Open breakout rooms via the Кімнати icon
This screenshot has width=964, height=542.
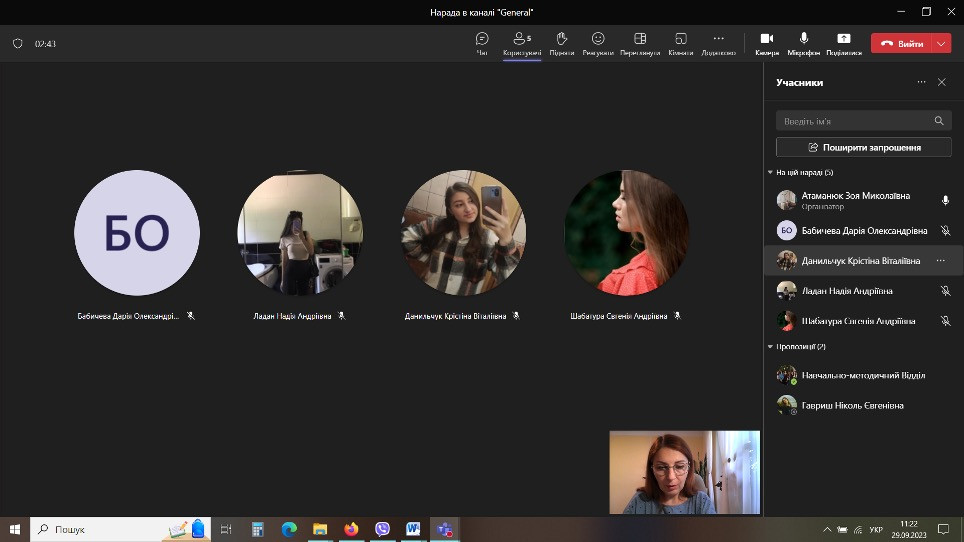pos(681,39)
